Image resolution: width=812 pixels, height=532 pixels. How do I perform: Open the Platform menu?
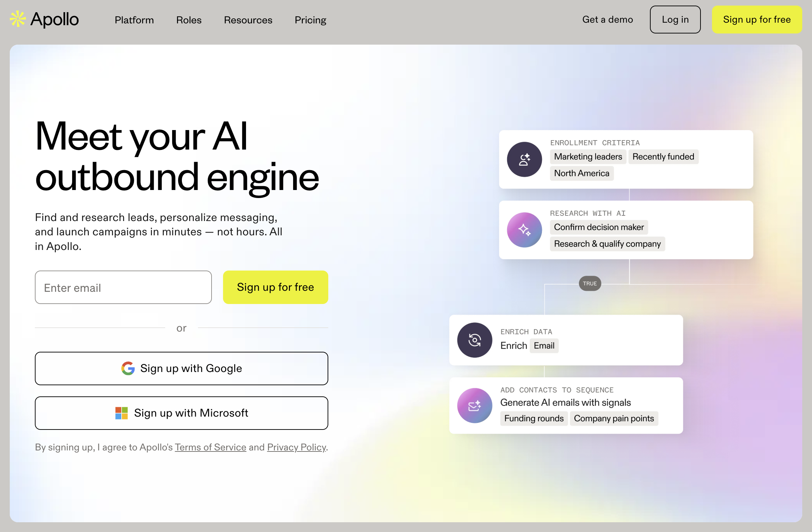click(134, 20)
